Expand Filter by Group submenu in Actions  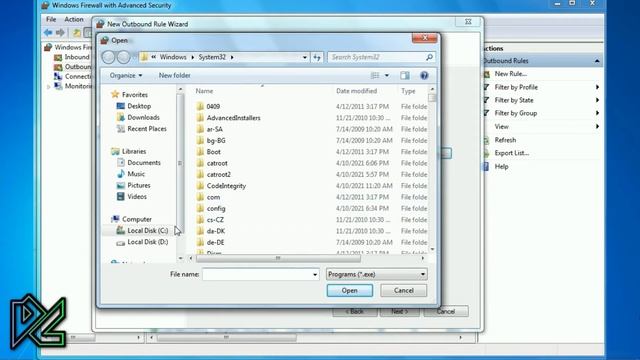click(597, 113)
